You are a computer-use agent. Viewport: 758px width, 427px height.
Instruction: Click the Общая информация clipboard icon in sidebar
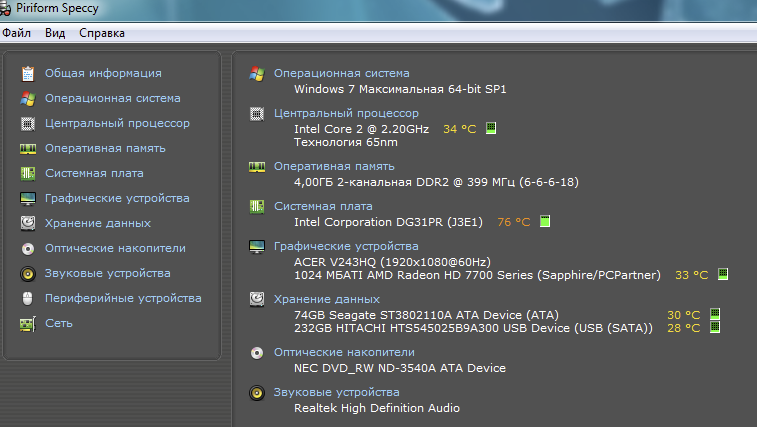tap(28, 74)
